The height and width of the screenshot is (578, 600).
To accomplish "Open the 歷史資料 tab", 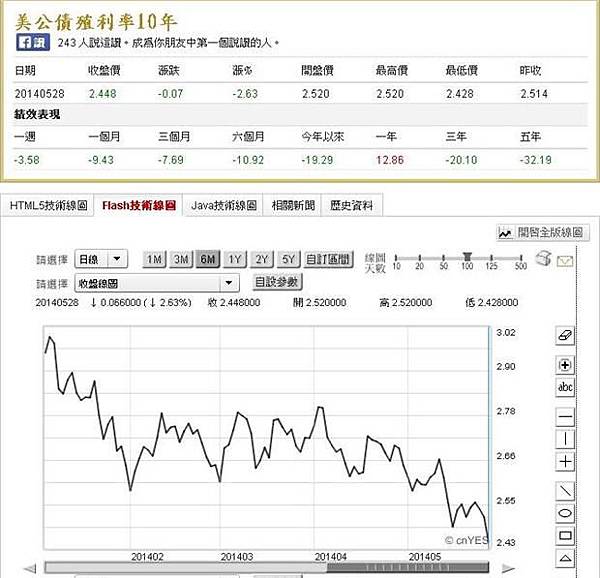I will coord(351,205).
